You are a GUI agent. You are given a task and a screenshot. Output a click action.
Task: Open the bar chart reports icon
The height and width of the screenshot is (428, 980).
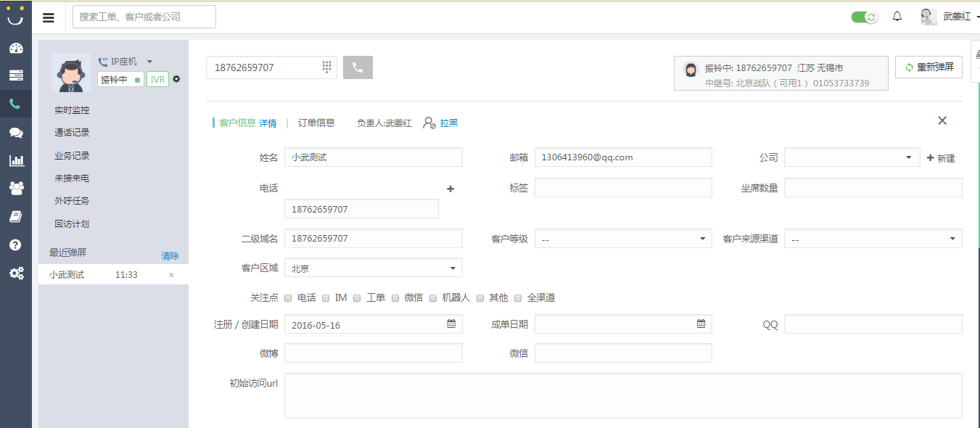[x=15, y=160]
